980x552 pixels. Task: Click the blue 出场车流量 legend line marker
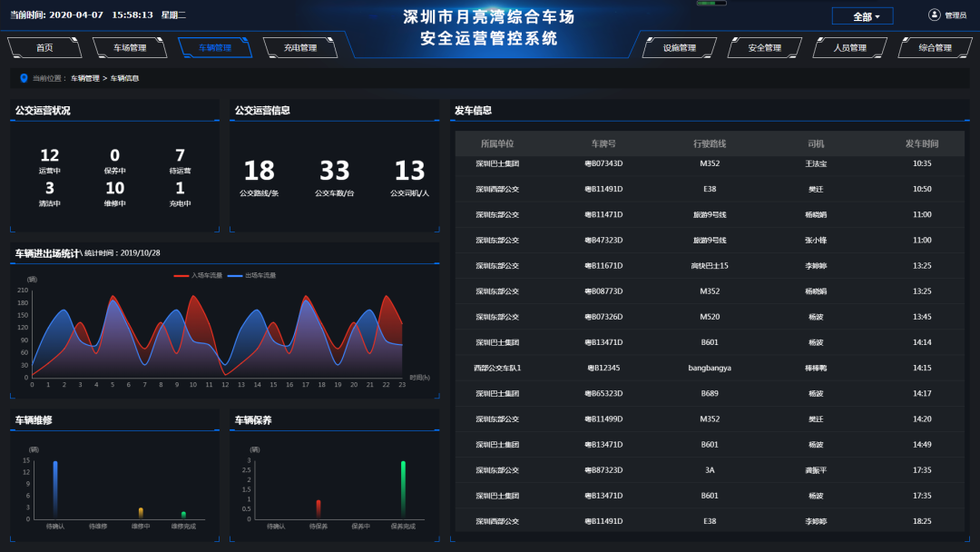[235, 275]
